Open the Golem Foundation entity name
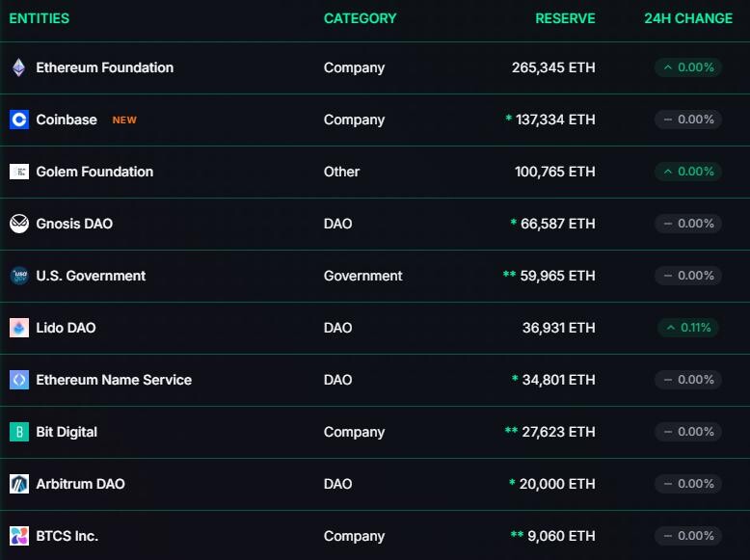 94,172
